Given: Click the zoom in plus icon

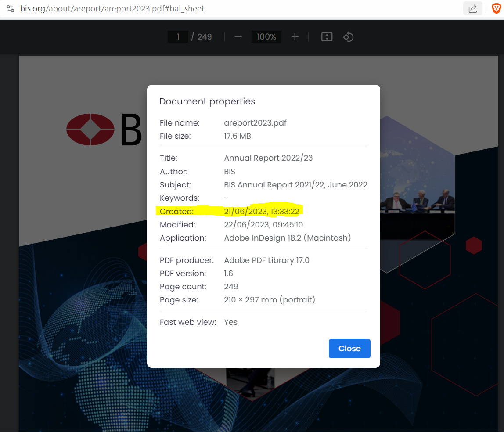Looking at the screenshot, I should tap(295, 37).
